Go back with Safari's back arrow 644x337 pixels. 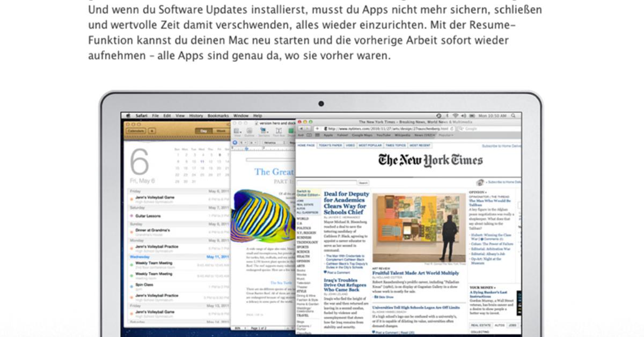click(301, 129)
